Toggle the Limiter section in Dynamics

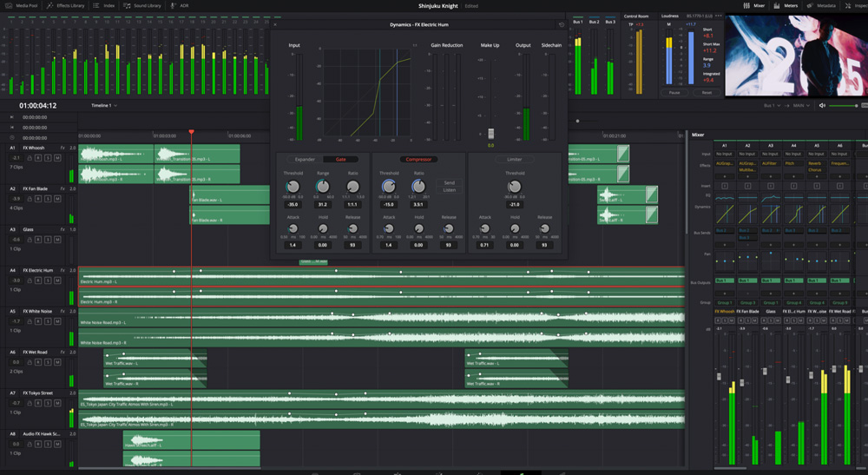click(x=514, y=160)
